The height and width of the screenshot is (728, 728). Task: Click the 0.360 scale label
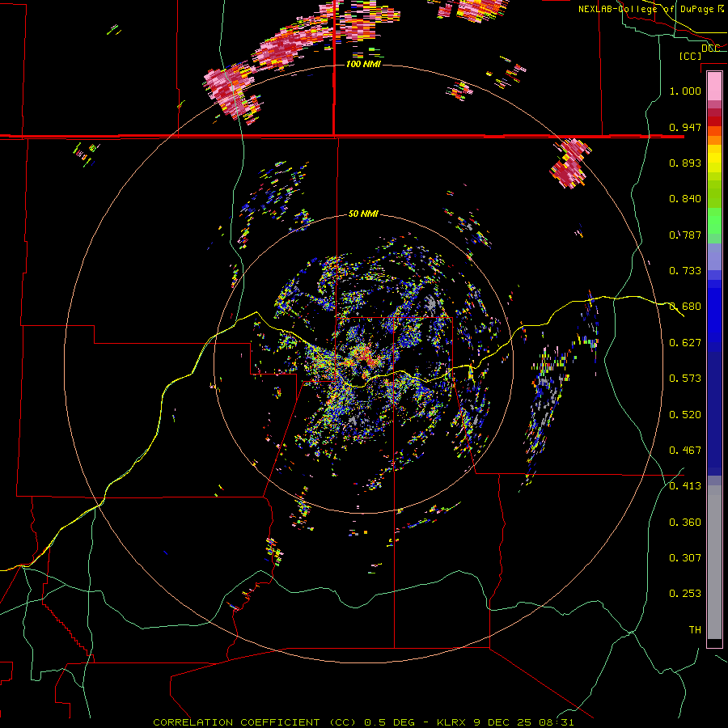point(685,523)
